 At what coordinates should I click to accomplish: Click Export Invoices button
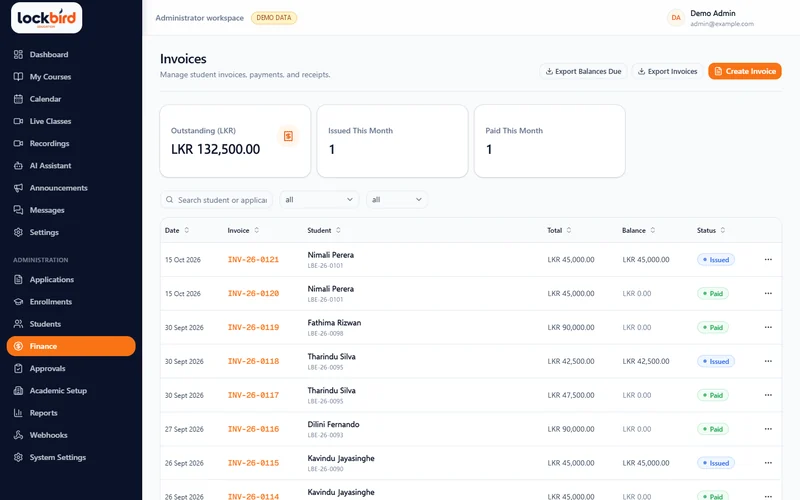tap(667, 71)
